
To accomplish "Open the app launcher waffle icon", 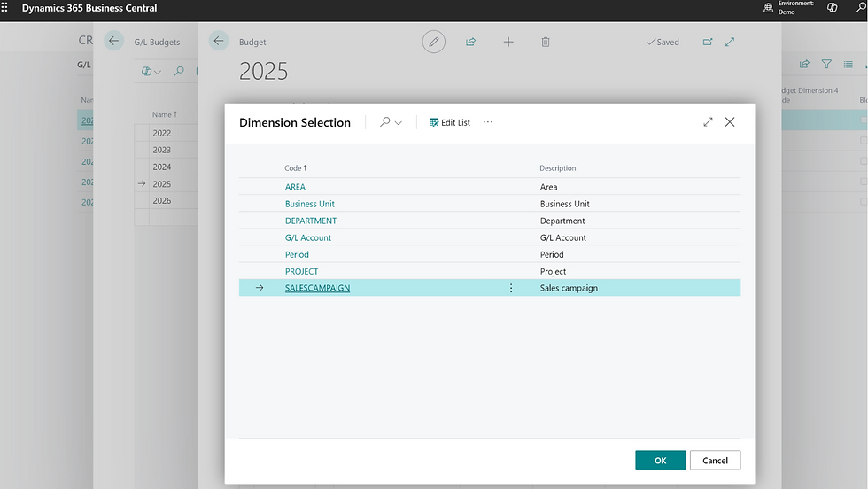I will pos(4,8).
